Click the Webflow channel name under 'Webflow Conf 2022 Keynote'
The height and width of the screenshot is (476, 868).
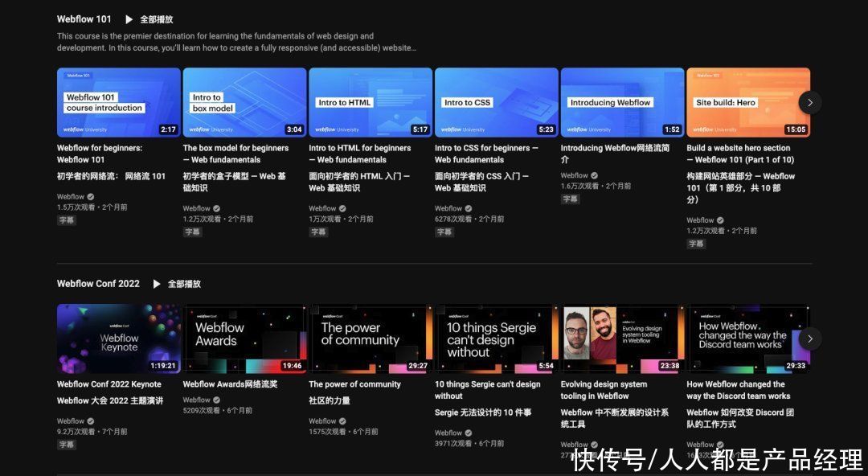(71, 421)
